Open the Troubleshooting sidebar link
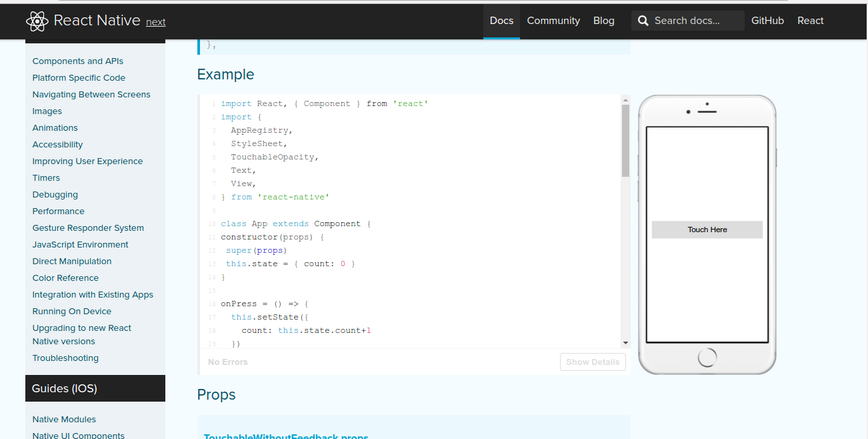 click(65, 358)
